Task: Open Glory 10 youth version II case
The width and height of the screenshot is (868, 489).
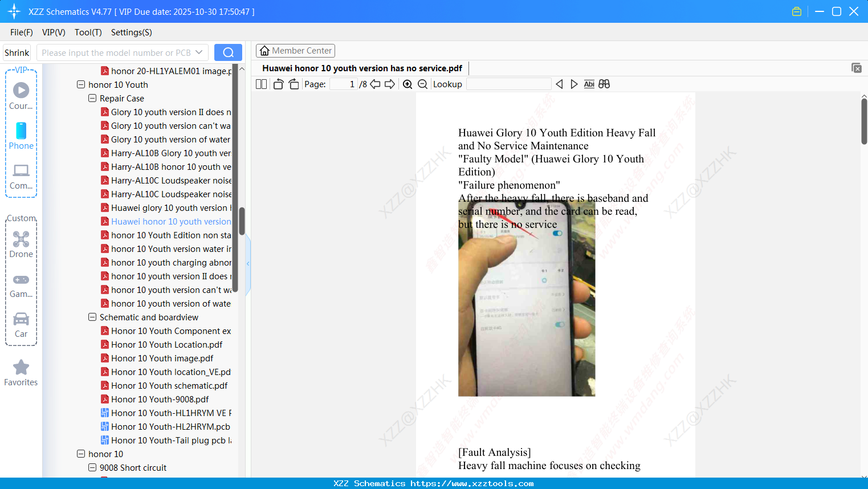Action: 166,112
